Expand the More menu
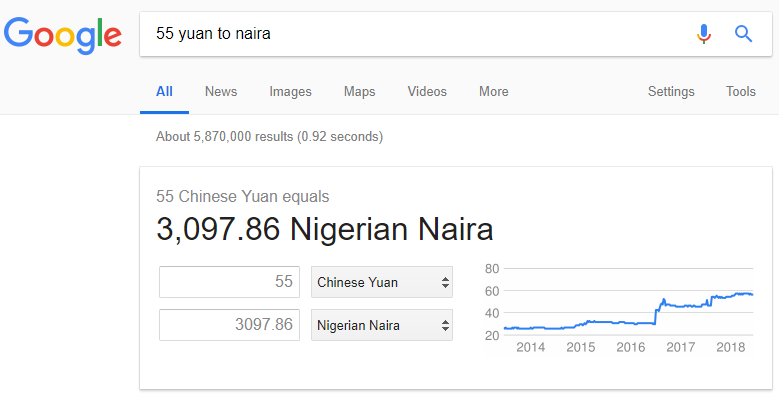The image size is (779, 407). point(494,91)
